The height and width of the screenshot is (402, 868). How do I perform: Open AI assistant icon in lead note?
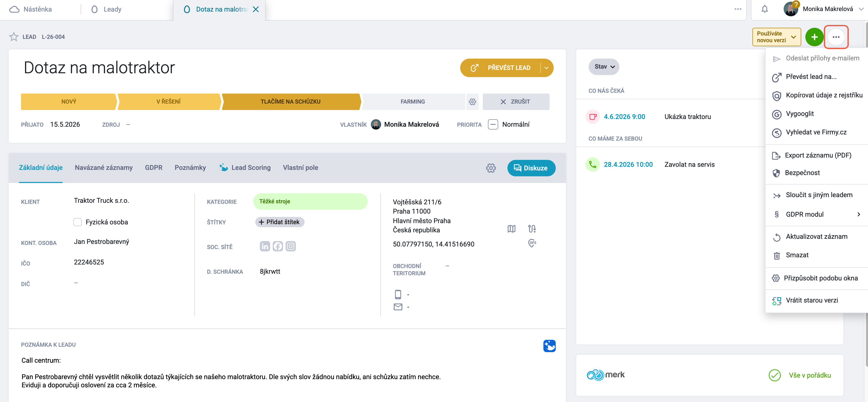point(549,346)
